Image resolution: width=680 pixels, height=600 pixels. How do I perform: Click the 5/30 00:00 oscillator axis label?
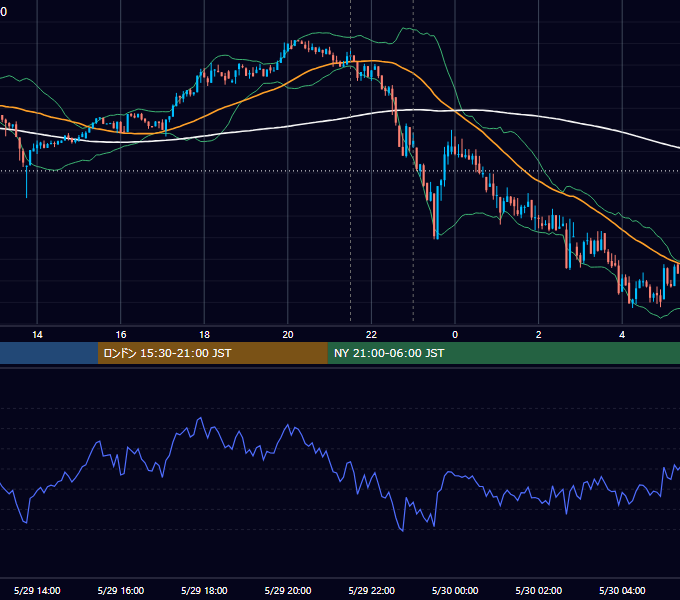455,590
